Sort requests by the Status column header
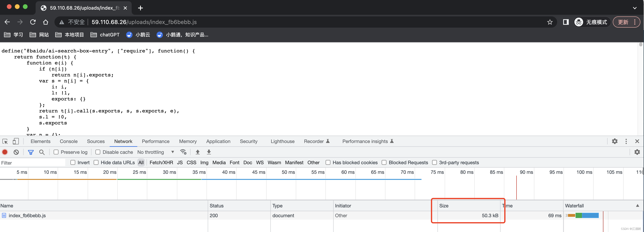644x232 pixels. [x=239, y=206]
